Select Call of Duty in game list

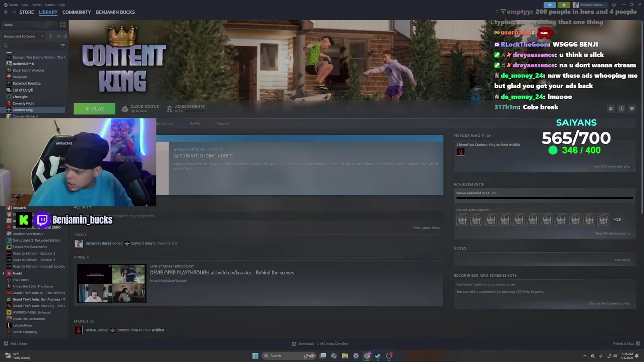23,90
